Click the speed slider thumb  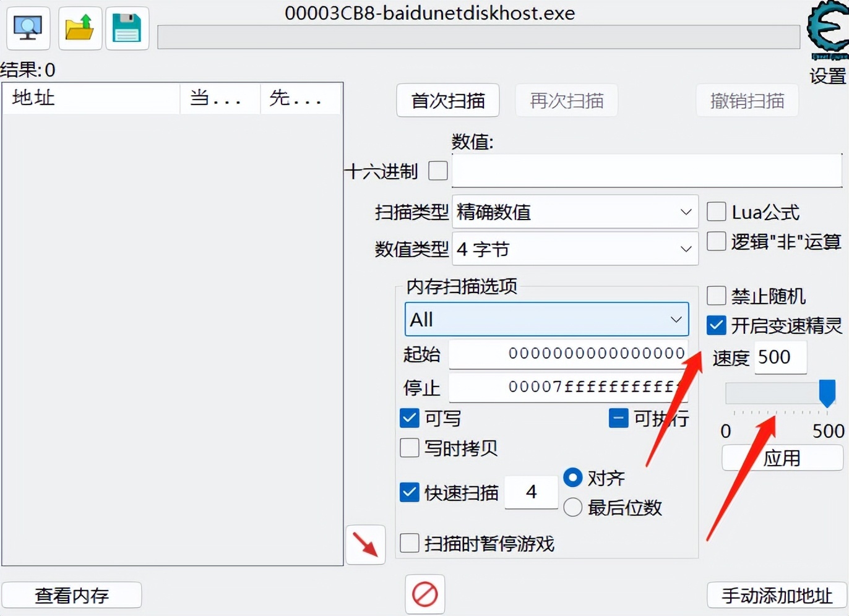827,393
